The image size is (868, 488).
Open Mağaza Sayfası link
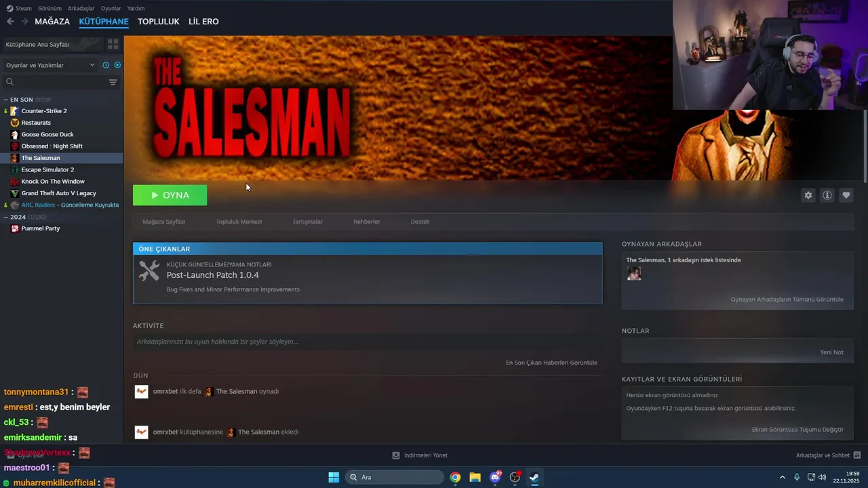pos(164,222)
